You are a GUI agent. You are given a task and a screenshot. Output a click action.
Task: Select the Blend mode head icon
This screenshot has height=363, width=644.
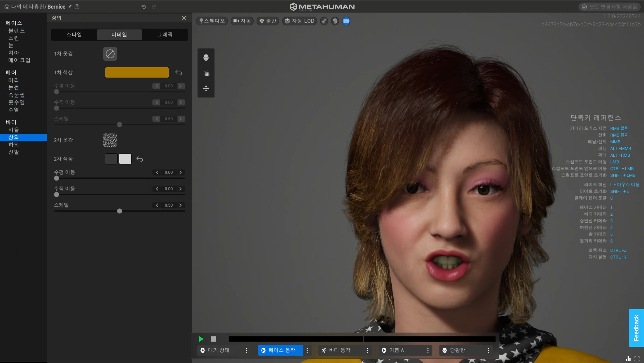(x=206, y=58)
